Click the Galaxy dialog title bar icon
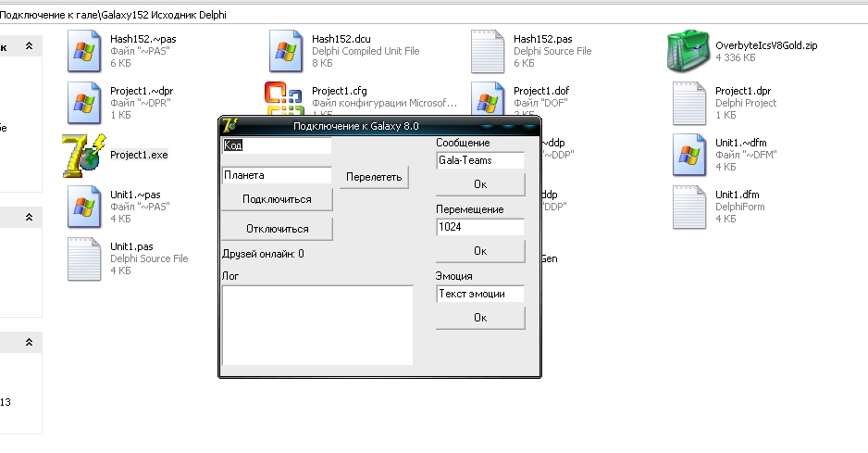Viewport: 868px width, 453px height. point(229,126)
